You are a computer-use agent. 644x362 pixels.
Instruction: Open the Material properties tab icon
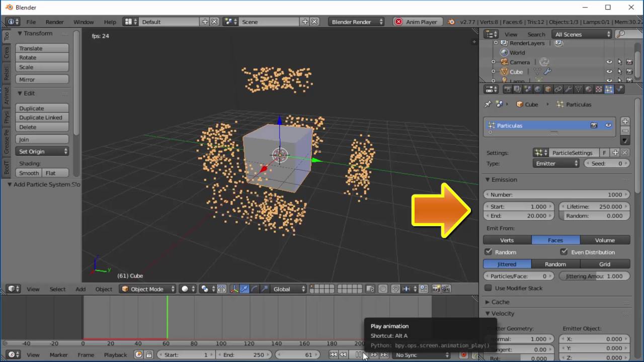coord(589,89)
